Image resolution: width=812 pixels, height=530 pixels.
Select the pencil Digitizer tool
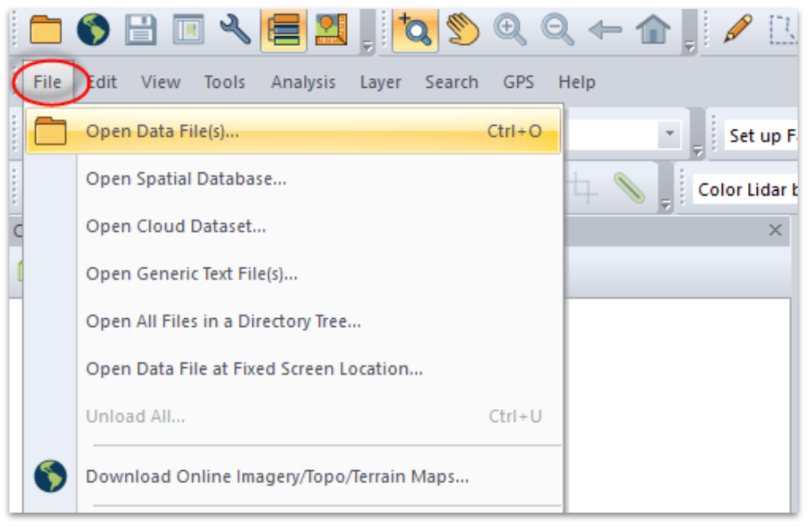point(737,30)
